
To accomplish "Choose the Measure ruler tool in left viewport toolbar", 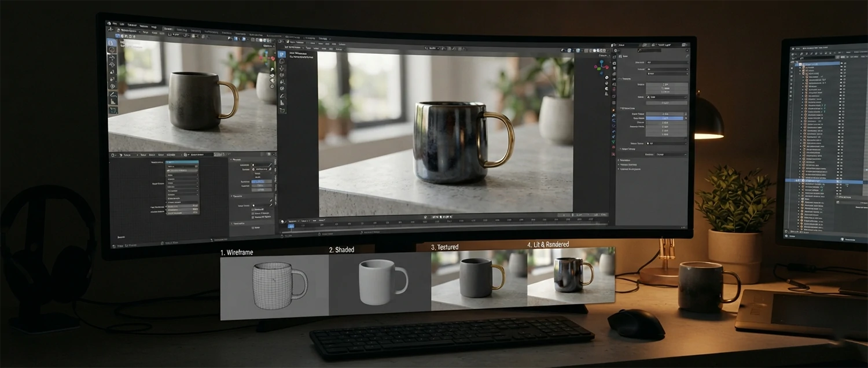I will (113, 101).
